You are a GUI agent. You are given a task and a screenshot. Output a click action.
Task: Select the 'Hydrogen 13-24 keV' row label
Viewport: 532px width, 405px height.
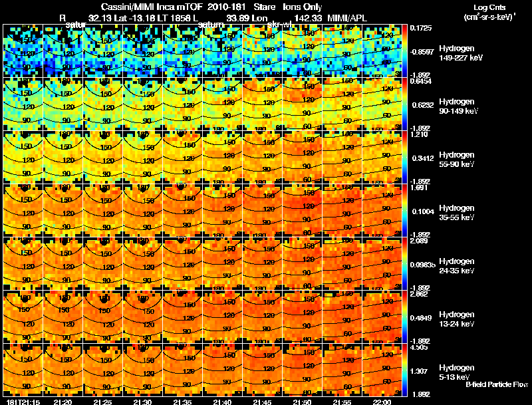coord(456,319)
